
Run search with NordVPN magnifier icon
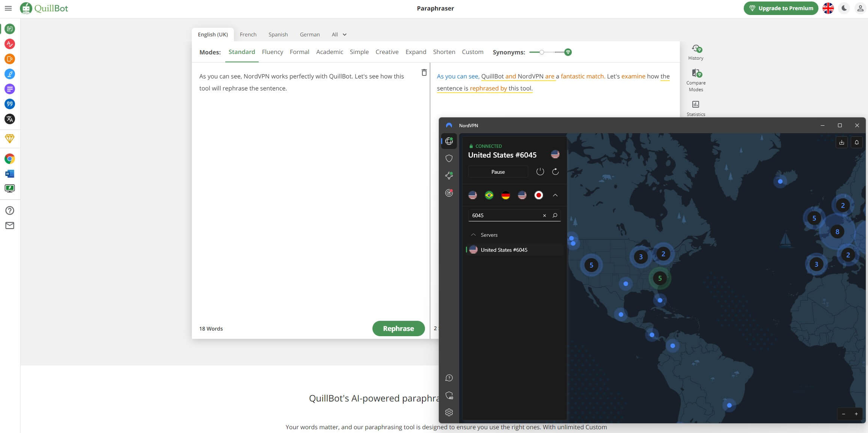tap(555, 215)
